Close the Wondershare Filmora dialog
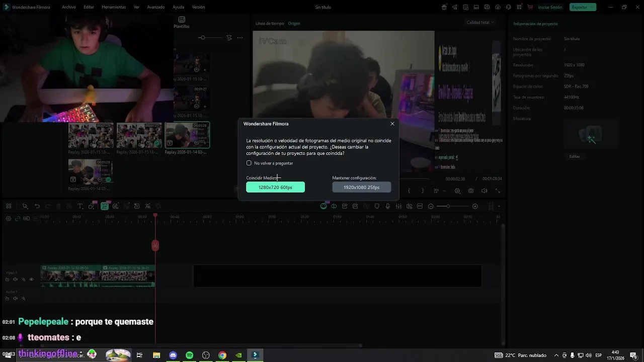 pyautogui.click(x=392, y=124)
